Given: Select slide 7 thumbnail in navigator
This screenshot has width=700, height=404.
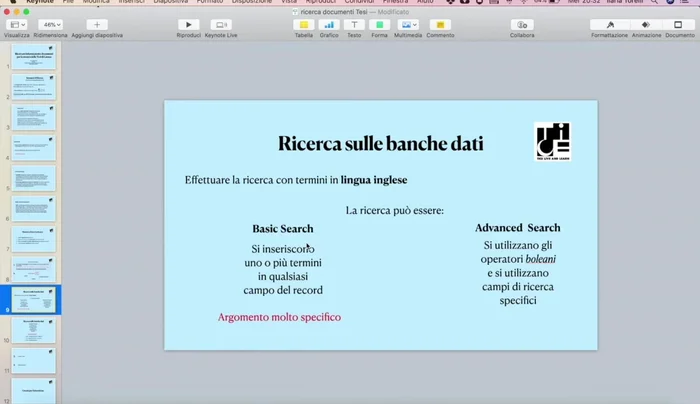Looking at the screenshot, I should [34, 239].
